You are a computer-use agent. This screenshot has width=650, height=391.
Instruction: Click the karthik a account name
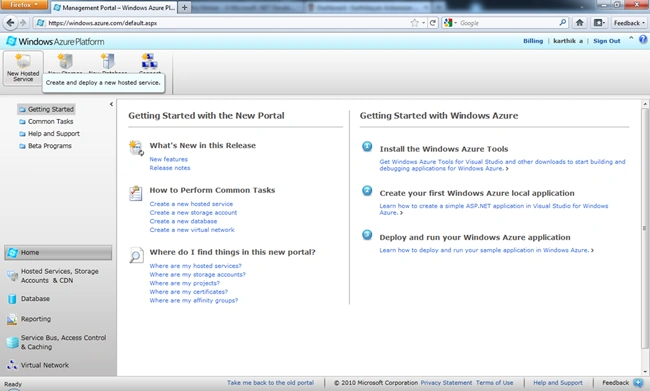pyautogui.click(x=568, y=41)
